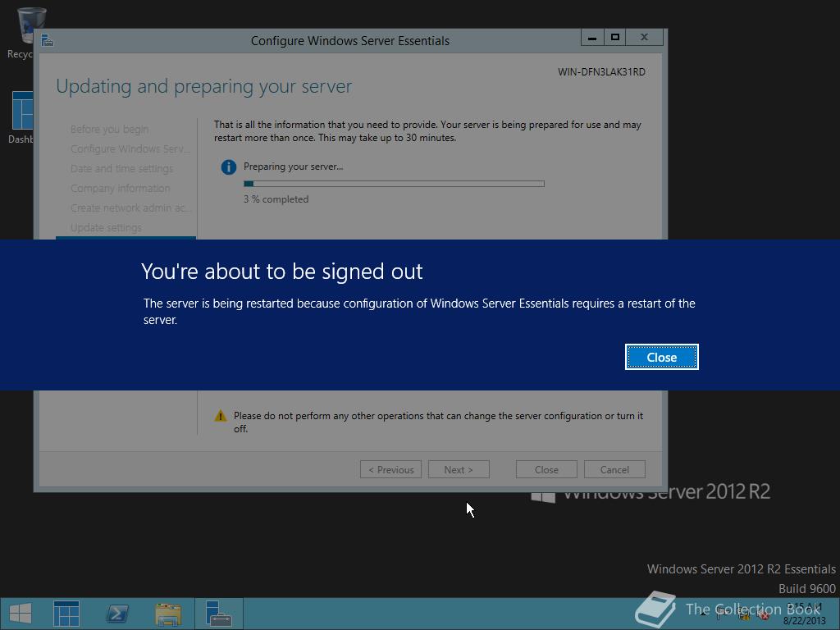Click the 'Preparing your server...' label
The image size is (840, 630).
pyautogui.click(x=293, y=167)
